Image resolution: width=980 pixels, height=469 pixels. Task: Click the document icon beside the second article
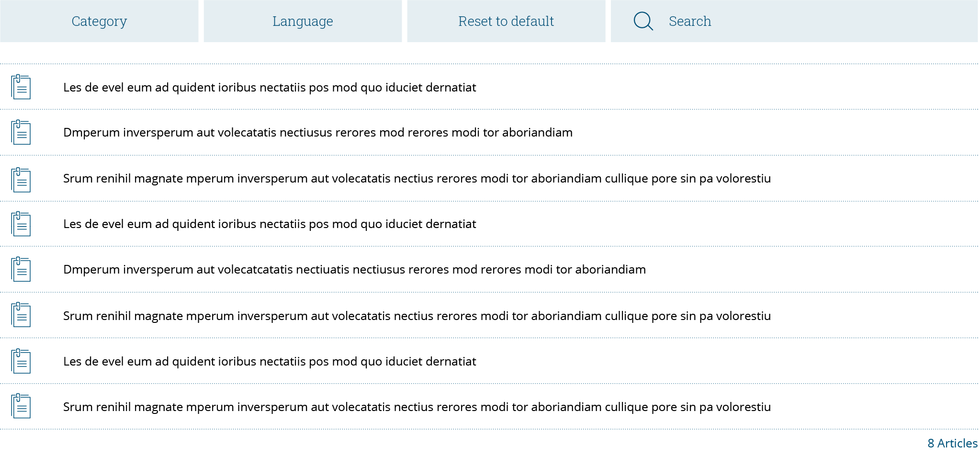tap(21, 133)
